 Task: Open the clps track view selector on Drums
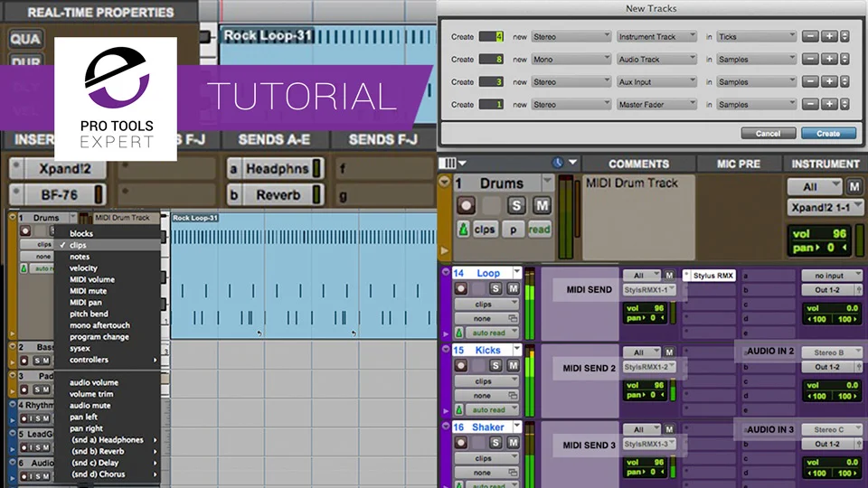pyautogui.click(x=485, y=230)
